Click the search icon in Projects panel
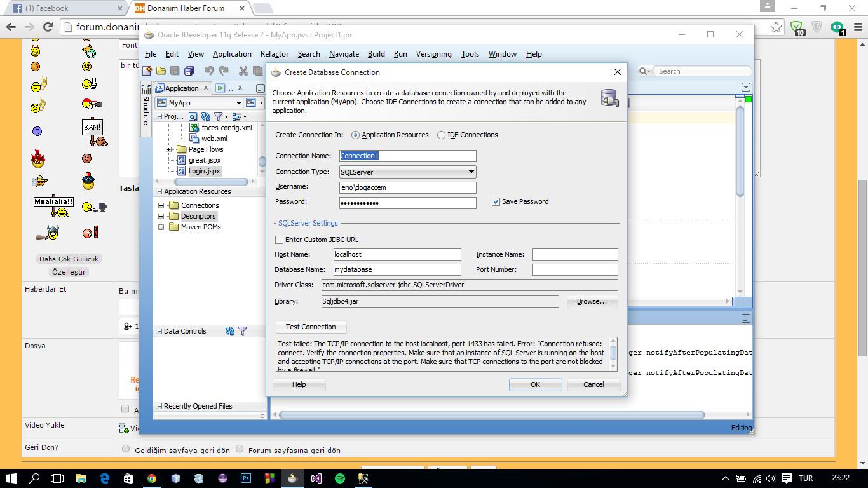The image size is (868, 488). 193,117
